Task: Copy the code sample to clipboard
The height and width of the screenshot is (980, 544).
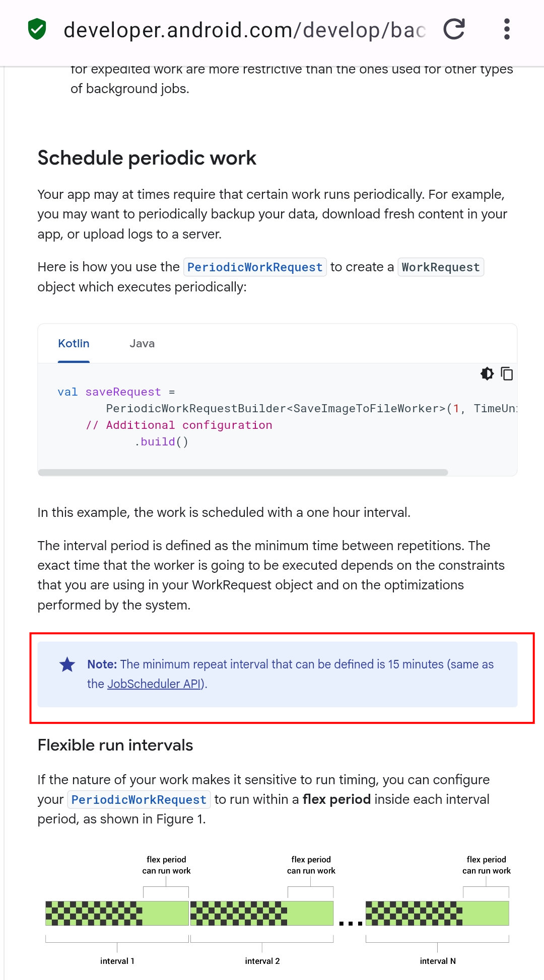Action: pos(507,373)
